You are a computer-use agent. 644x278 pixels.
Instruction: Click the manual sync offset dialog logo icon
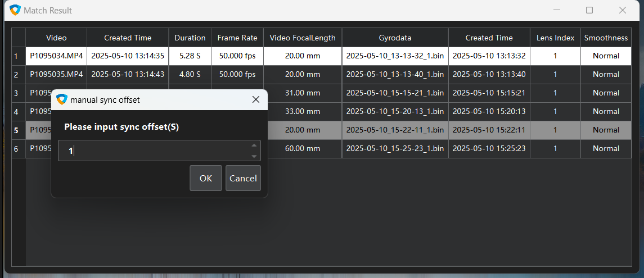62,99
